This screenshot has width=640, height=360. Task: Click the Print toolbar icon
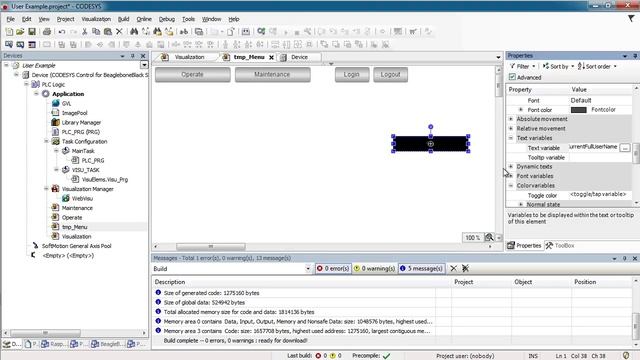point(47,32)
